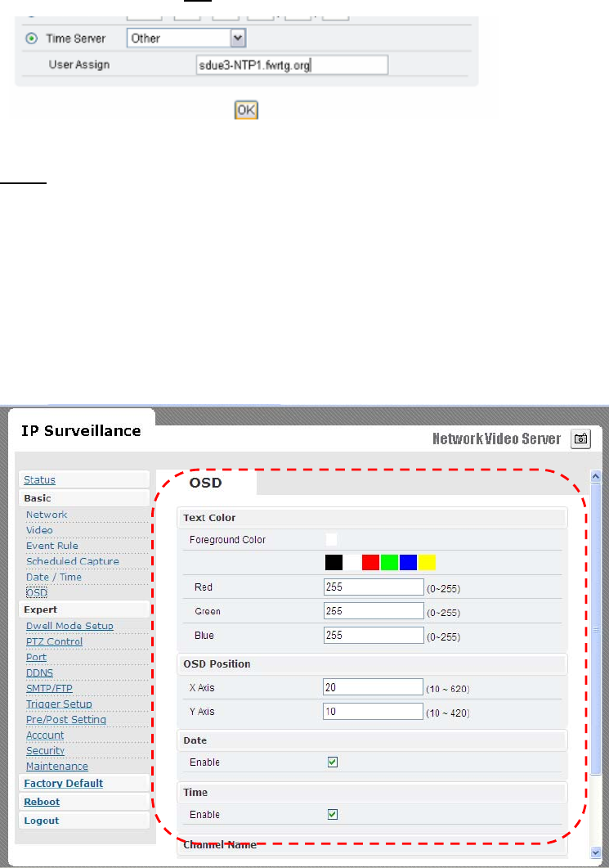Click the Reboot link

tap(42, 802)
